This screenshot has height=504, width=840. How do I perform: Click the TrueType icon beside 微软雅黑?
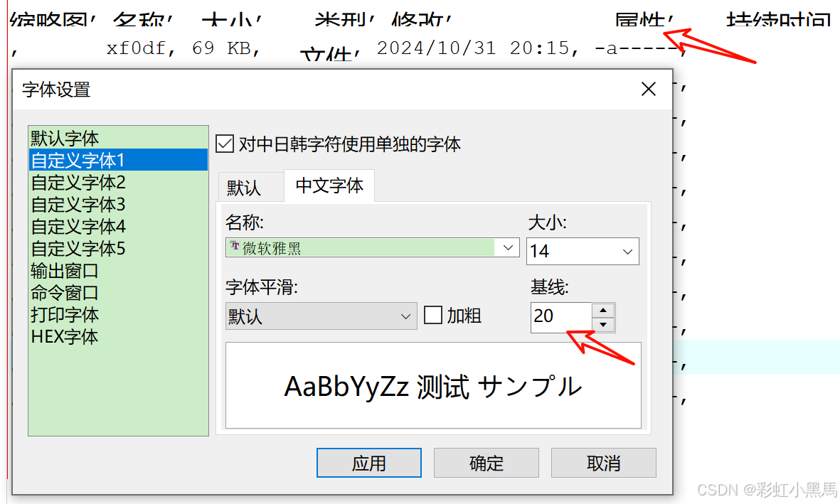(235, 246)
